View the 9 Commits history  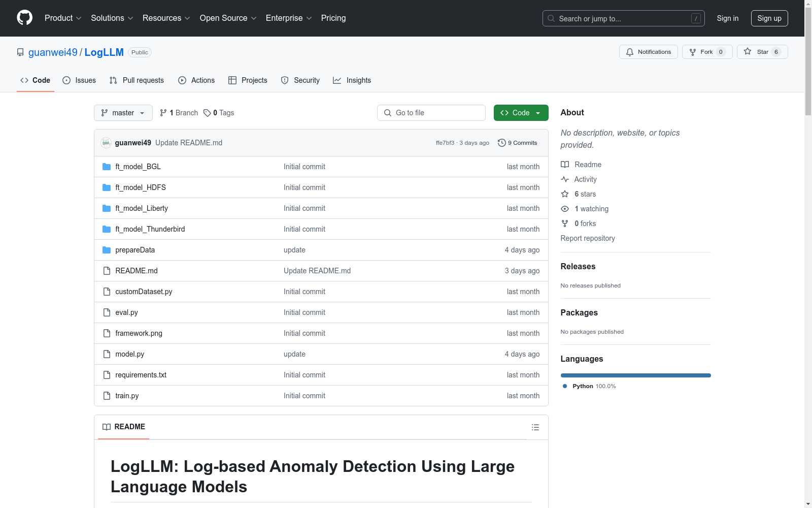click(518, 143)
